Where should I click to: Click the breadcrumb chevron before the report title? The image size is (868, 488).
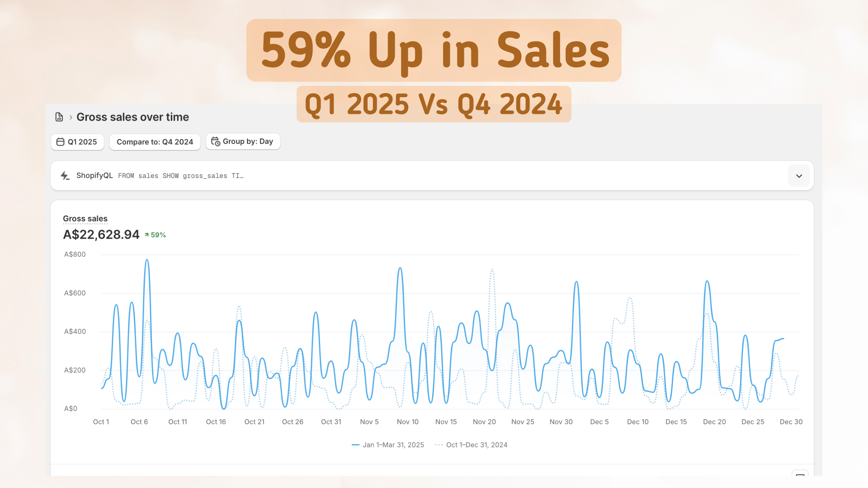[71, 117]
